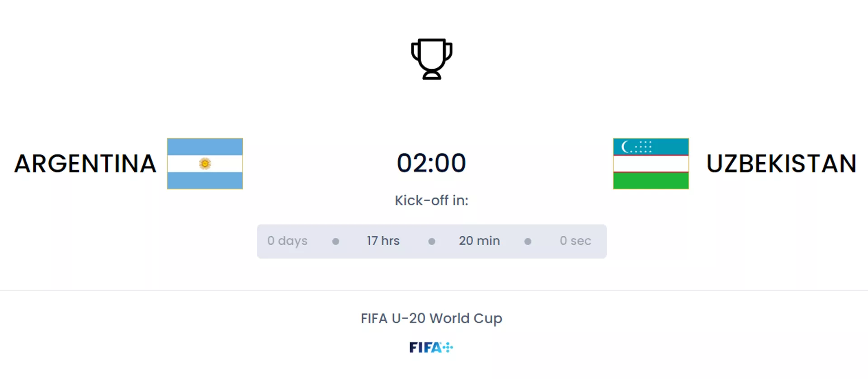Click the Uzbekistan flag
868x379 pixels.
pos(651,164)
